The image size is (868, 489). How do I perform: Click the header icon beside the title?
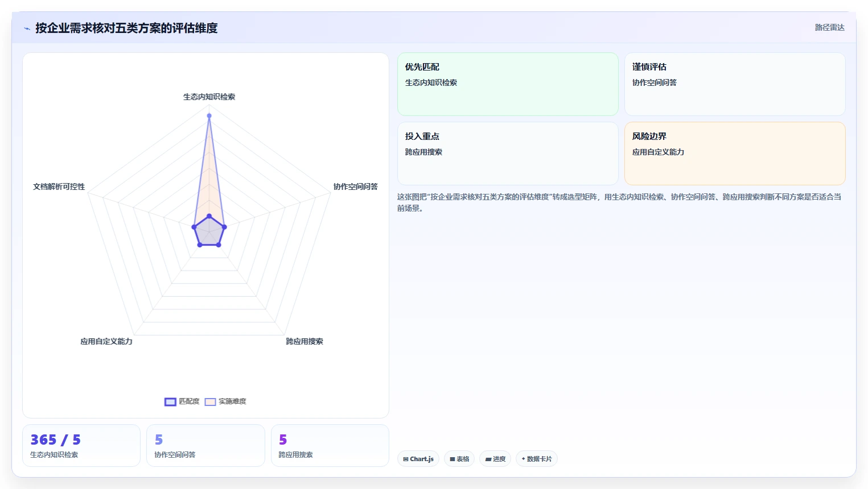pyautogui.click(x=27, y=28)
